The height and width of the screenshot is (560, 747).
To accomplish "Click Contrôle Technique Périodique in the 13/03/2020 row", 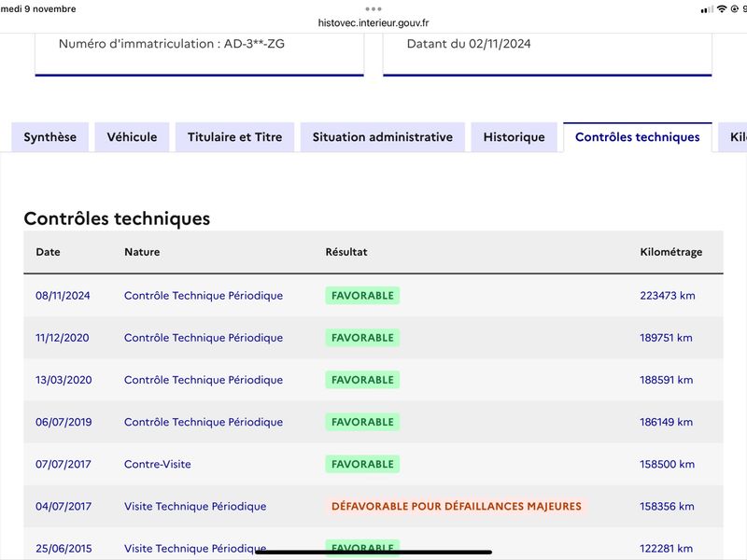I will point(204,380).
